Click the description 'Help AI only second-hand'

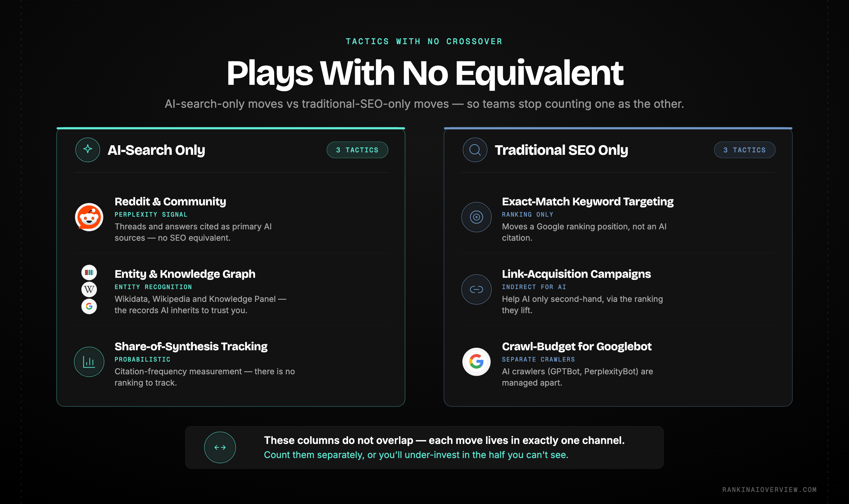583,305
